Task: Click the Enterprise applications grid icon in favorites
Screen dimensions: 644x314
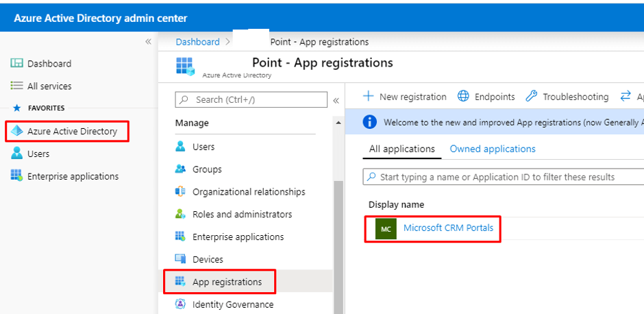Action: (16, 176)
